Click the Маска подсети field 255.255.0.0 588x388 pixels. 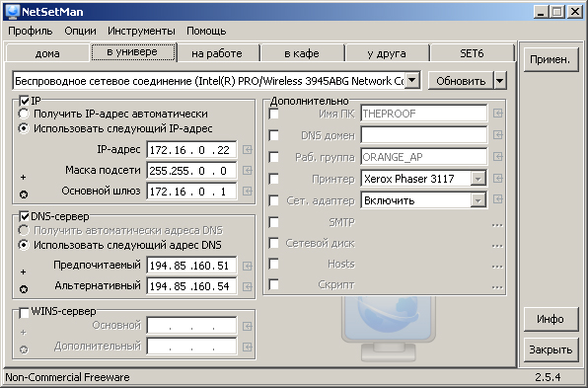click(x=191, y=171)
